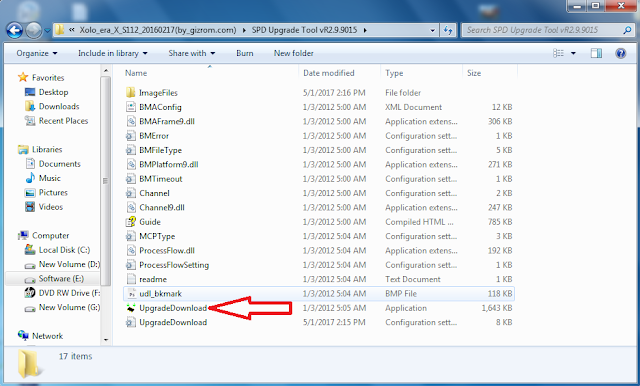The height and width of the screenshot is (386, 640).
Task: Select the BMFileType file icon
Action: pos(131,150)
